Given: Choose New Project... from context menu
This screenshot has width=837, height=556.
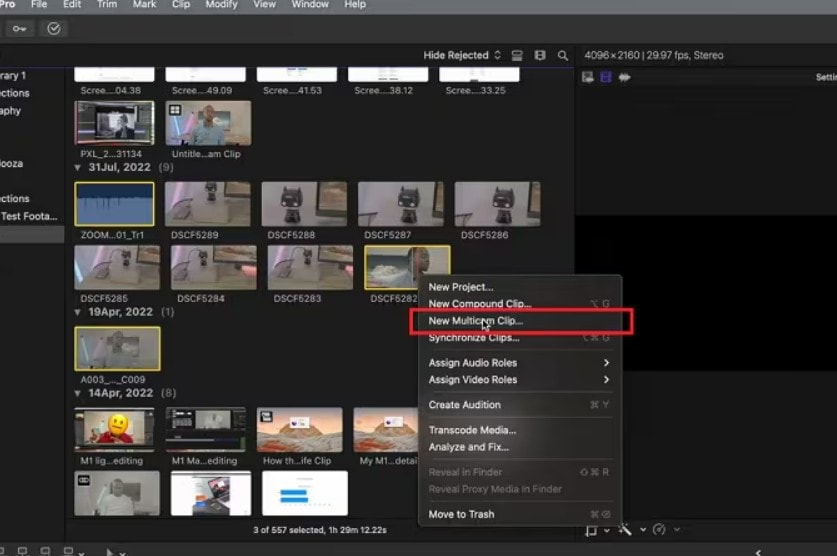Looking at the screenshot, I should pos(520,287).
